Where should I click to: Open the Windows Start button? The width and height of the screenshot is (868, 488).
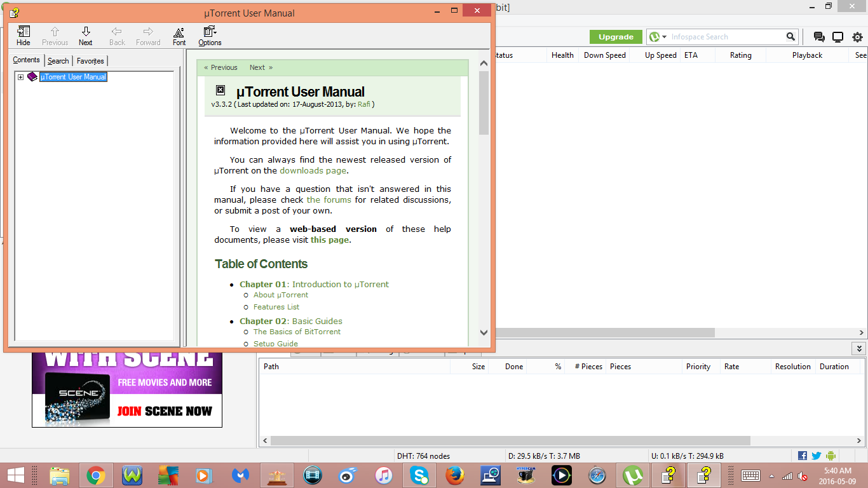pos(15,475)
